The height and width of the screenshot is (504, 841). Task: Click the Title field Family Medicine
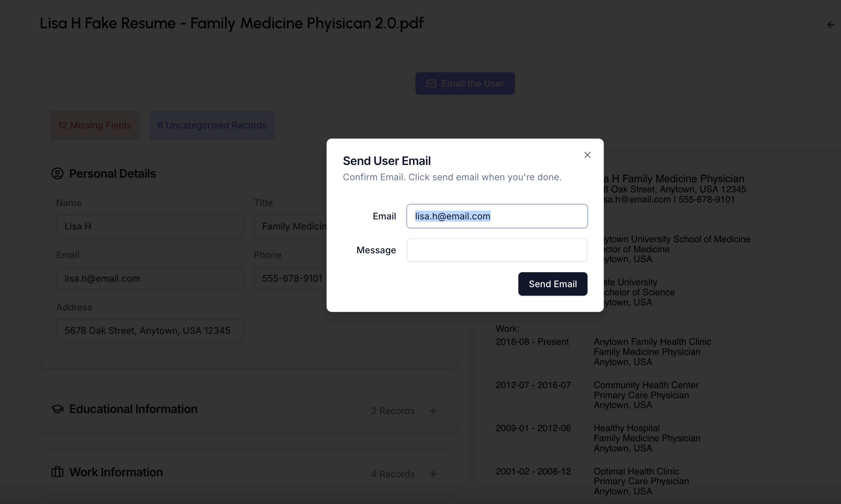click(x=291, y=226)
